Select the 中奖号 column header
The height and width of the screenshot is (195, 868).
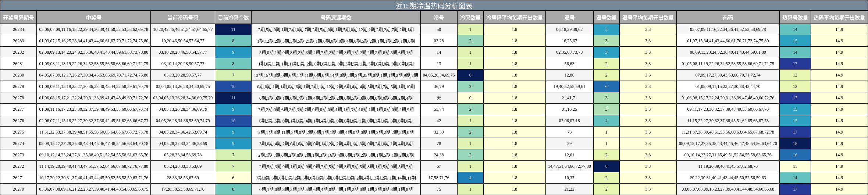(93, 18)
